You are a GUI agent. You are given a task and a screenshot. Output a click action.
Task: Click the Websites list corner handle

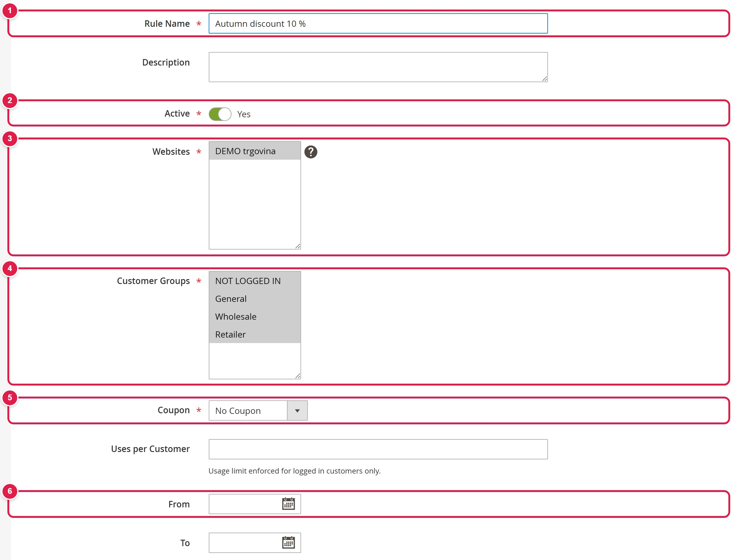297,246
